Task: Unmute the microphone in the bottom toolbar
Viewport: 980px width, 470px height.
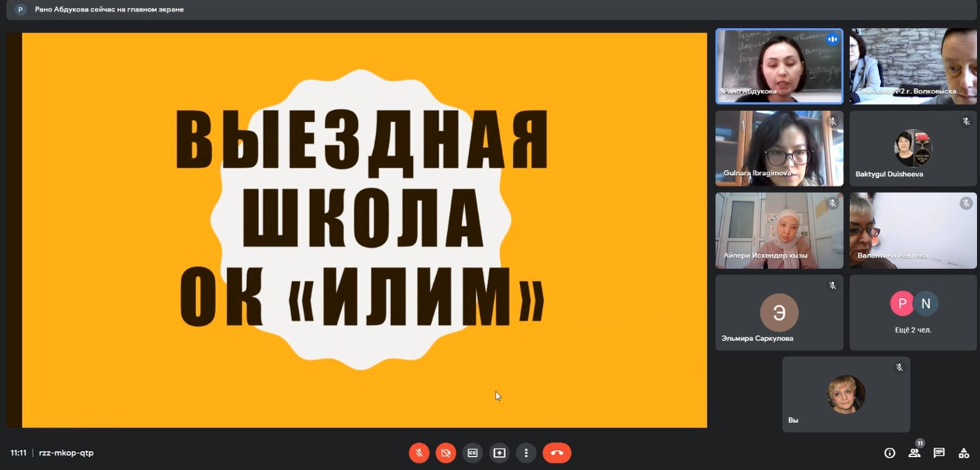Action: click(x=419, y=453)
